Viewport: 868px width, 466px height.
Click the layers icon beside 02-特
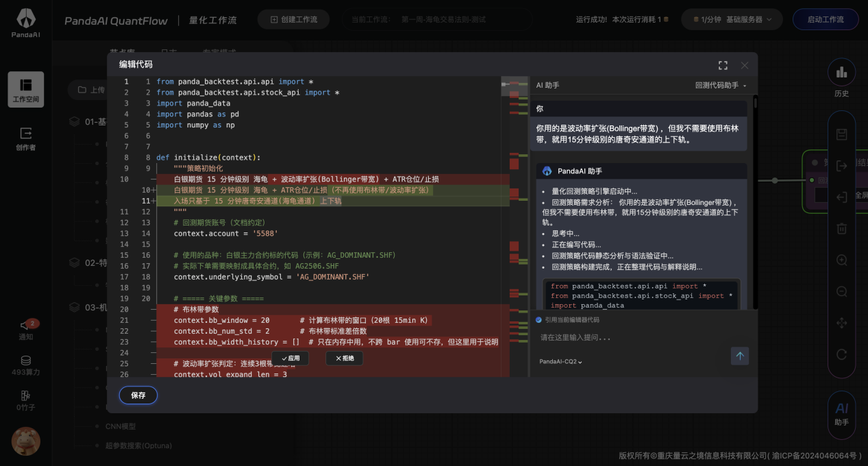coord(74,262)
